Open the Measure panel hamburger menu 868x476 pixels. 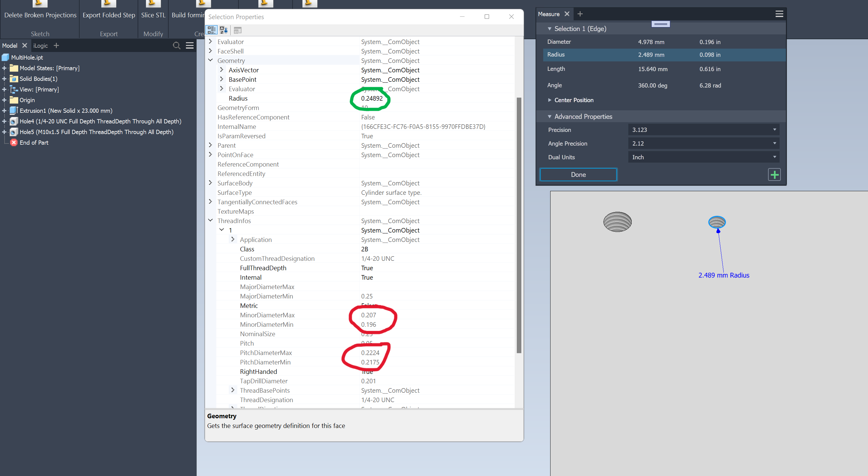click(x=779, y=14)
